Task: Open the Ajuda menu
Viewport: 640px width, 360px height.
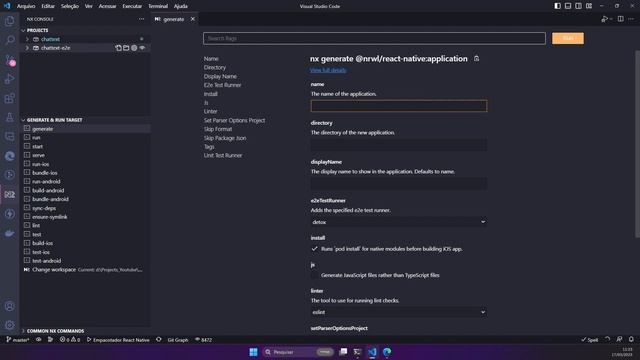Action: click(x=181, y=6)
